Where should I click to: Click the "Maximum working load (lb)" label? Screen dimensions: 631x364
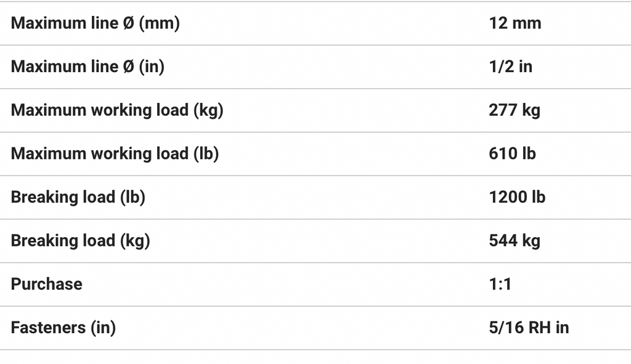115,153
